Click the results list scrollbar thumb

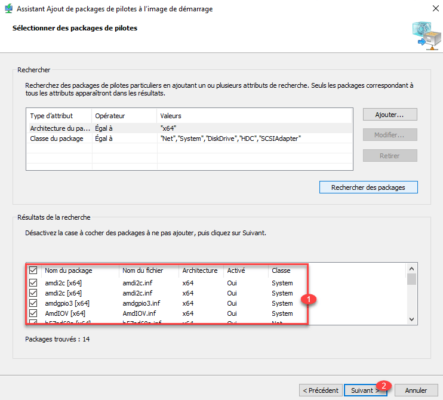[x=412, y=279]
